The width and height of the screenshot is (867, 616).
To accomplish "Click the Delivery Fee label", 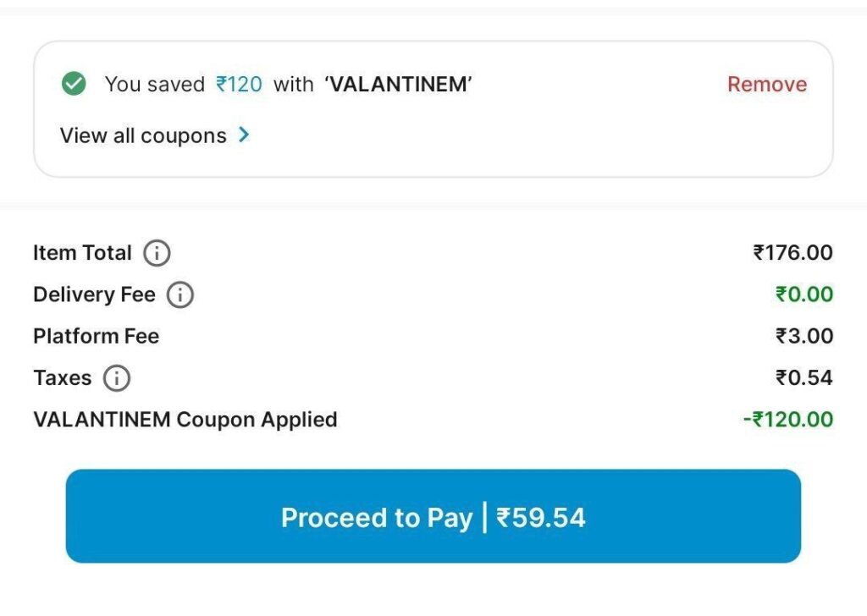I will [x=94, y=294].
